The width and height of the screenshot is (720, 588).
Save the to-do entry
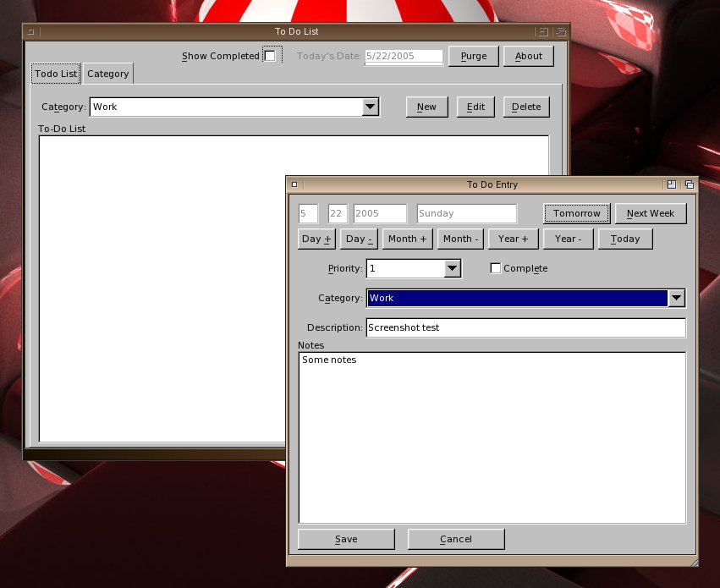(346, 539)
